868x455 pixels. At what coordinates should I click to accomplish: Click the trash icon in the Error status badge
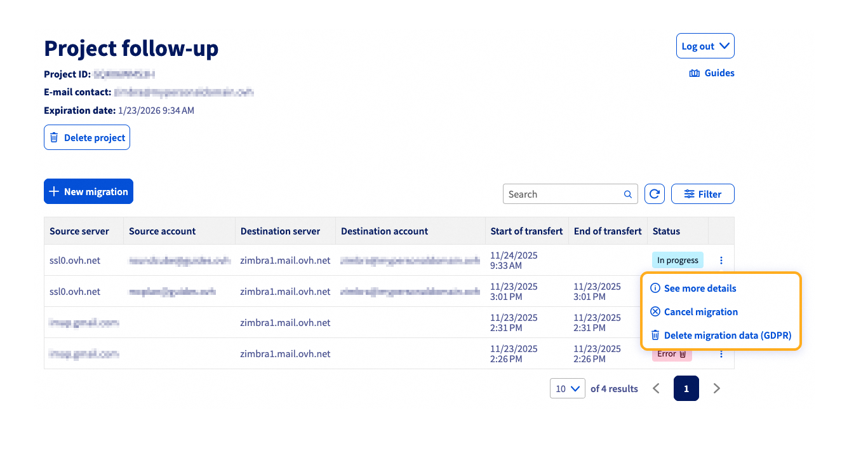point(683,354)
